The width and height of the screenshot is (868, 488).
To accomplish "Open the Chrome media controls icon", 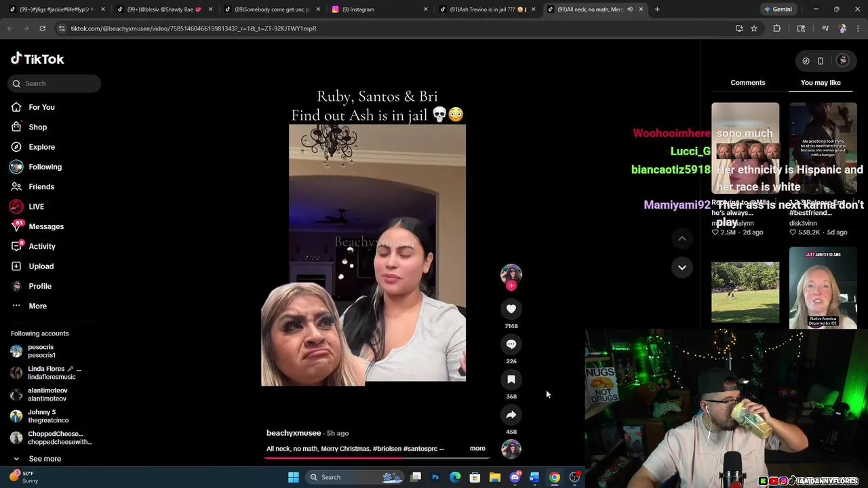I will pyautogui.click(x=825, y=28).
